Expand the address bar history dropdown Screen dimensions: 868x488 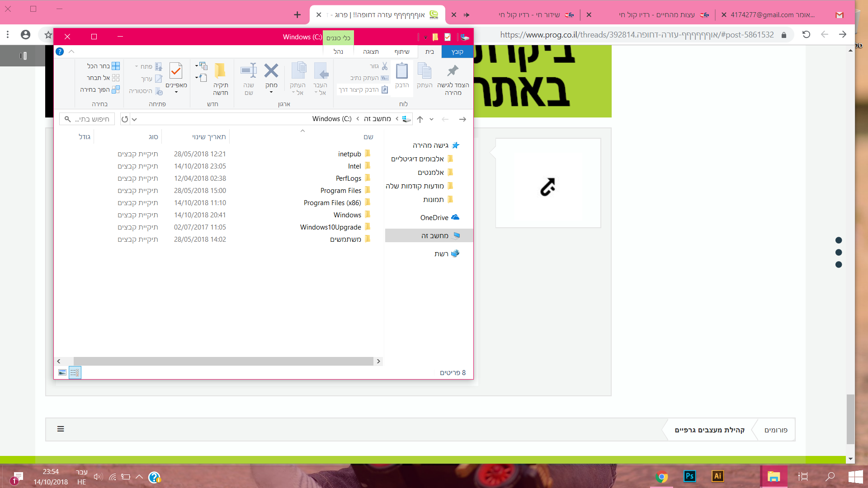pyautogui.click(x=134, y=119)
